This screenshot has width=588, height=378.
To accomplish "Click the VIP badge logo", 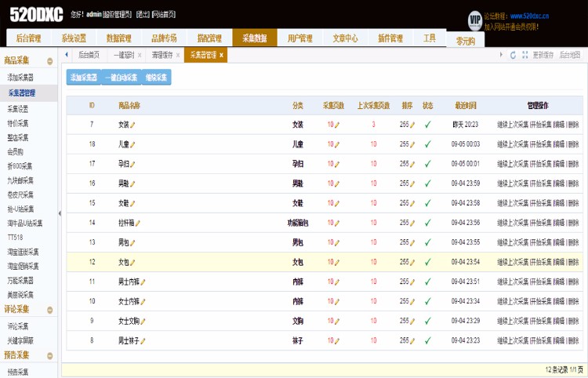I will (x=475, y=20).
